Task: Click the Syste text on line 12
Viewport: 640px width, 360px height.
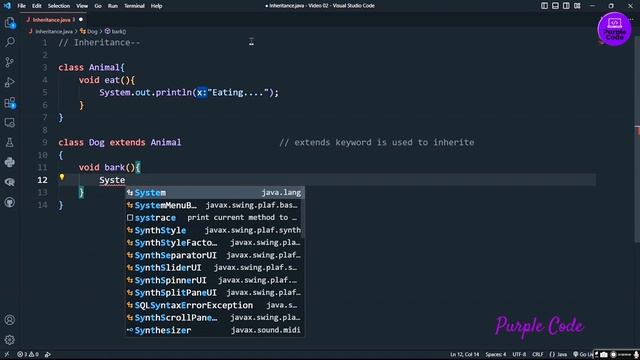Action: click(112, 180)
